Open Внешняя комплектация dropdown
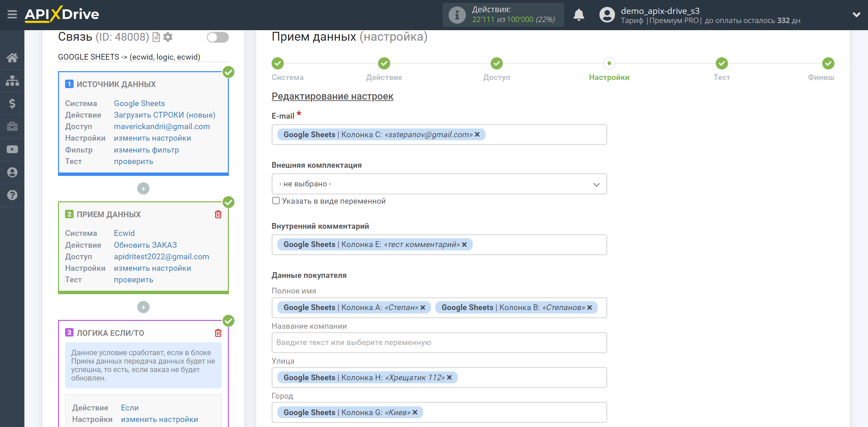 point(439,184)
